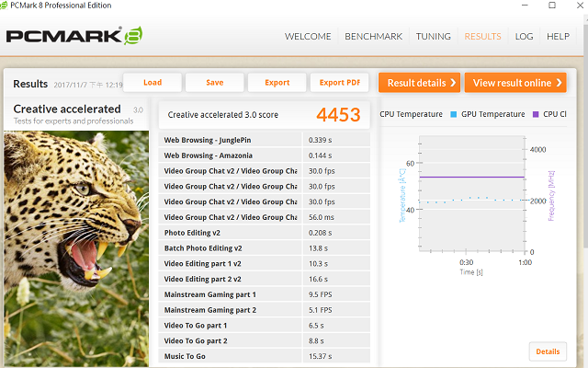Select Video To Go part 1 row
Viewport: 588px width, 368px height.
pyautogui.click(x=264, y=325)
